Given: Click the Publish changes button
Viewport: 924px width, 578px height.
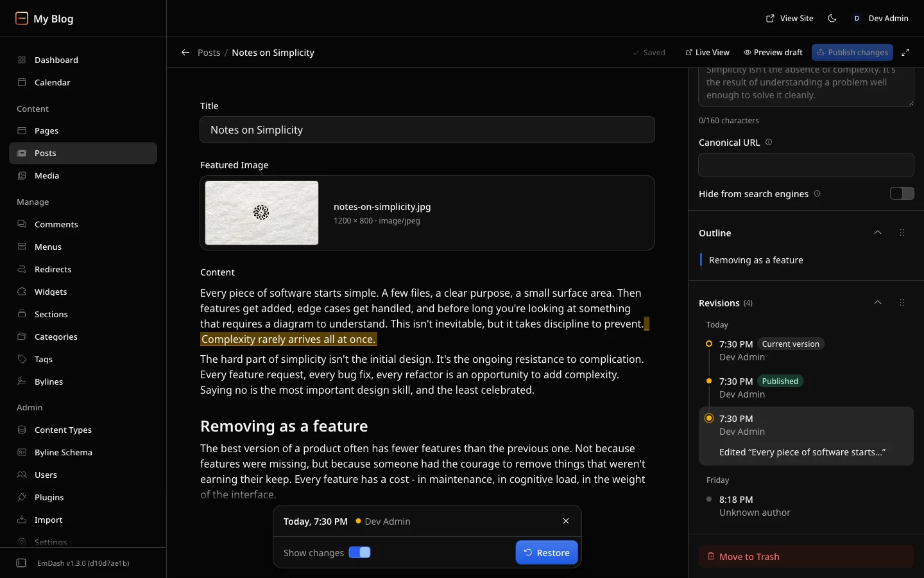Looking at the screenshot, I should click(852, 53).
